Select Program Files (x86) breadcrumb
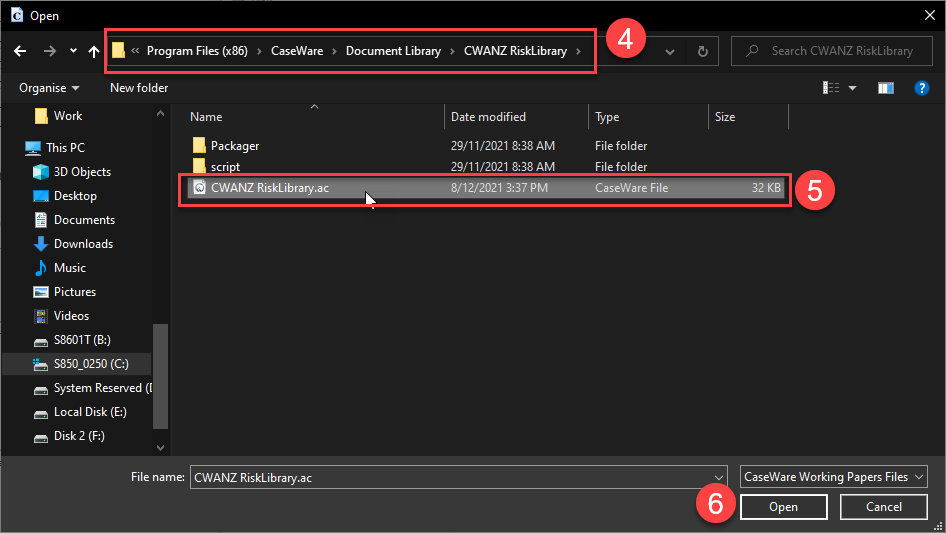The width and height of the screenshot is (946, 533). click(197, 51)
